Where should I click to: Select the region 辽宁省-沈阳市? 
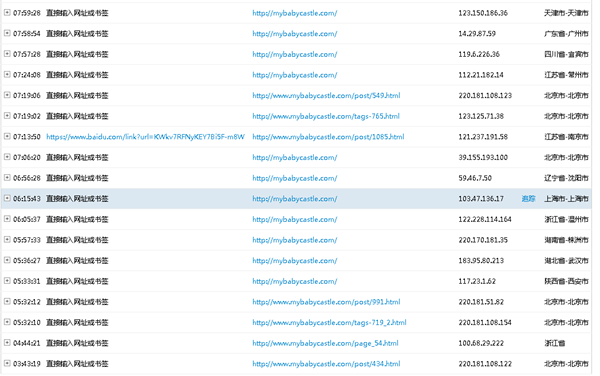(566, 178)
